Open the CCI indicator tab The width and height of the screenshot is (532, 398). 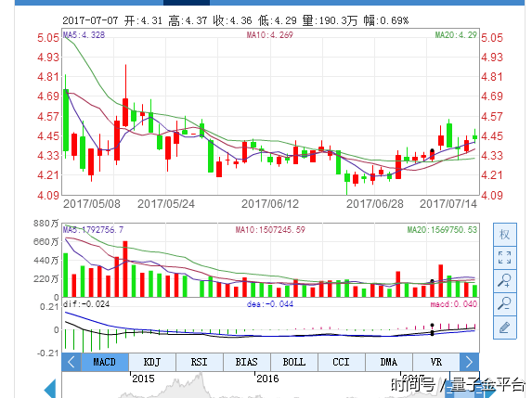pyautogui.click(x=342, y=362)
